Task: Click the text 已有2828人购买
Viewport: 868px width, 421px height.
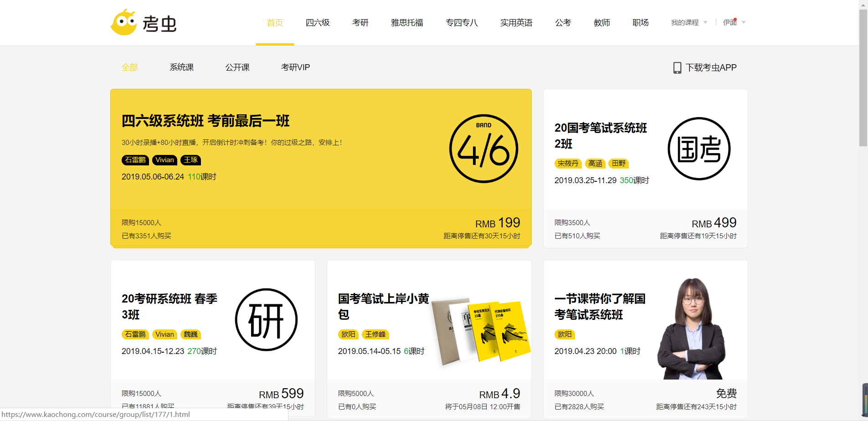Action: click(579, 407)
